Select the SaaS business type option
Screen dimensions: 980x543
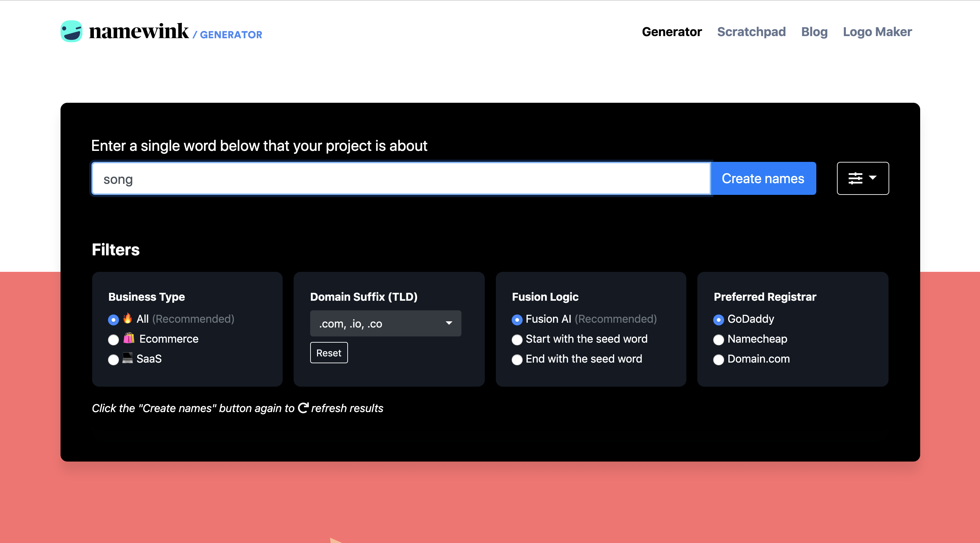click(x=113, y=359)
